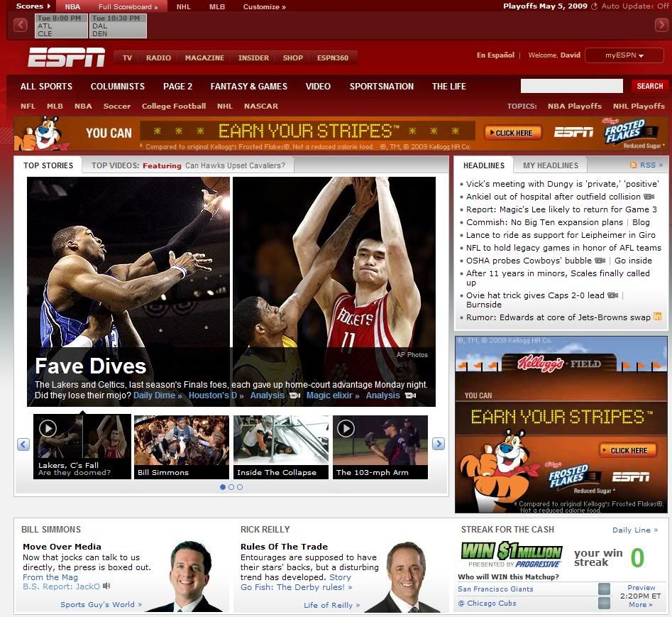
Task: Open ESPN360 top nav link
Action: tap(333, 58)
